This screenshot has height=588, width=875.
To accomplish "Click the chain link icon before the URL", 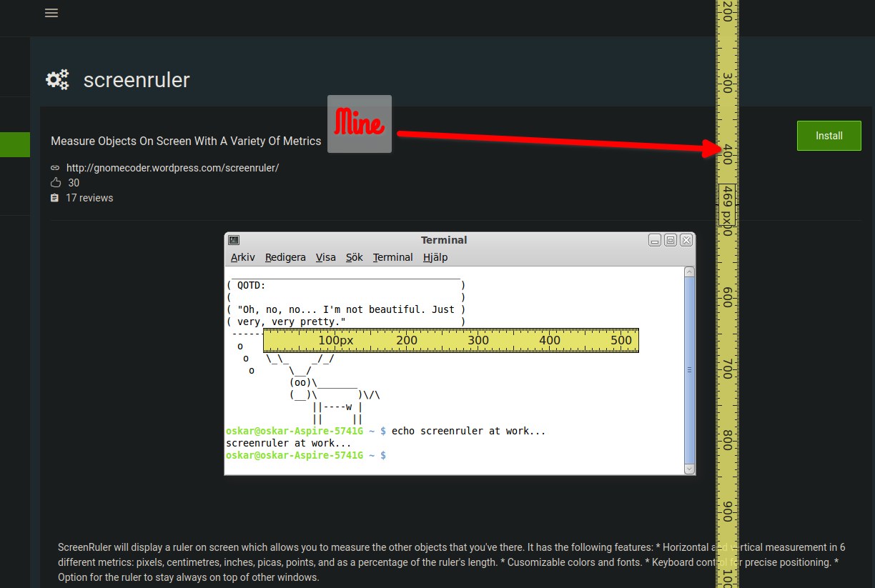I will coord(55,168).
